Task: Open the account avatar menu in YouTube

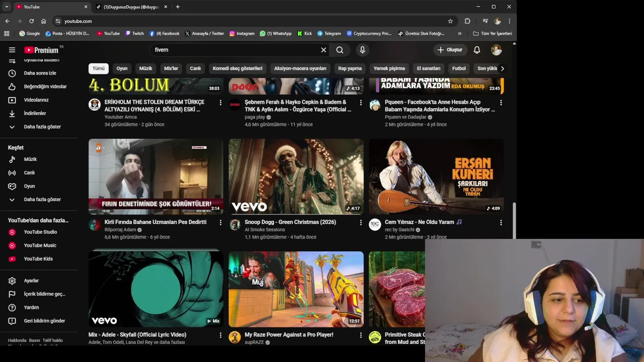Action: [x=497, y=50]
